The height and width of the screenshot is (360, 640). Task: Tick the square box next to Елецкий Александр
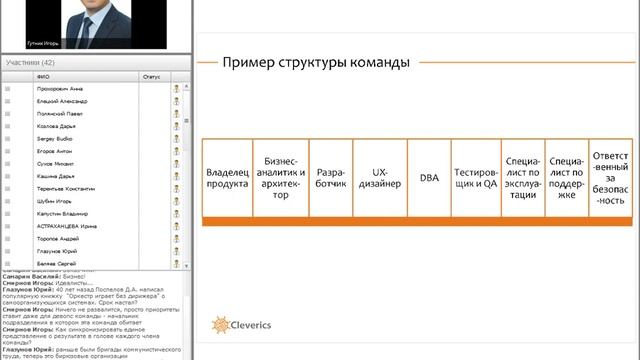pyautogui.click(x=7, y=101)
